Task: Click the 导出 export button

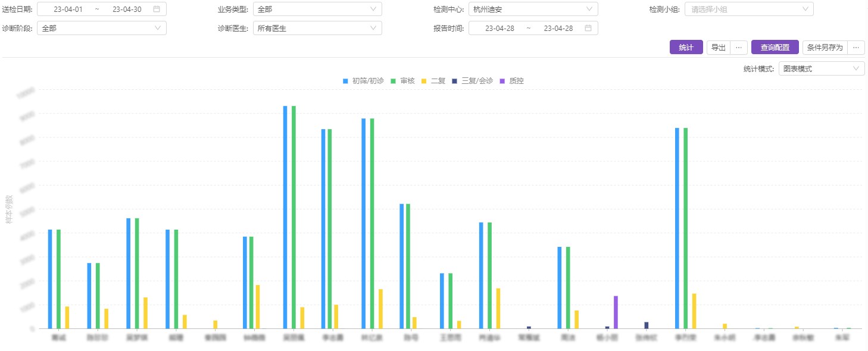Action: 719,48
